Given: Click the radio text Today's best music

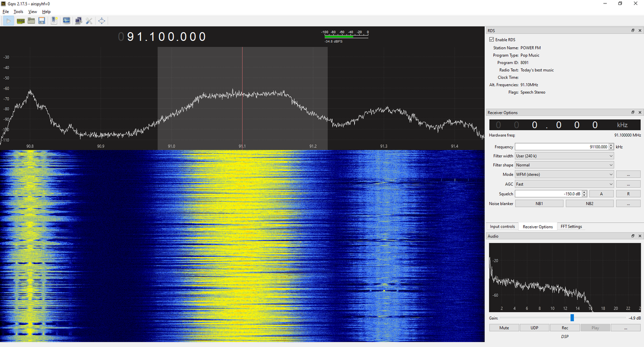Looking at the screenshot, I should coord(537,70).
